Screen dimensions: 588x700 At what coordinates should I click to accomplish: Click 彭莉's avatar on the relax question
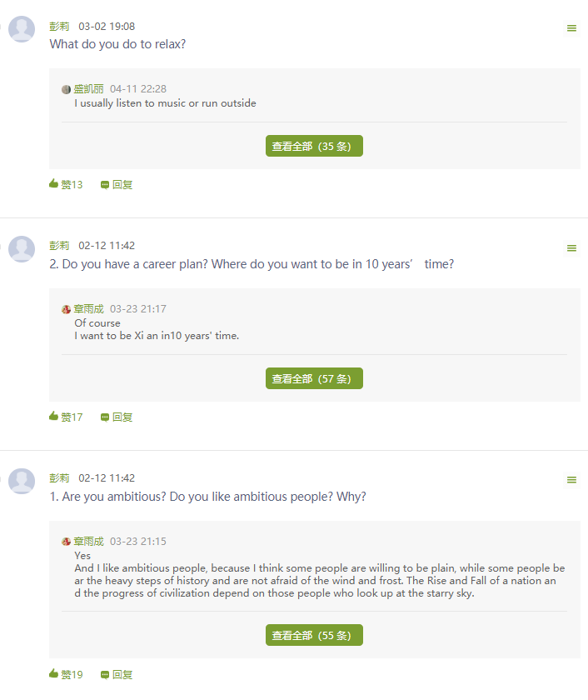(22, 29)
